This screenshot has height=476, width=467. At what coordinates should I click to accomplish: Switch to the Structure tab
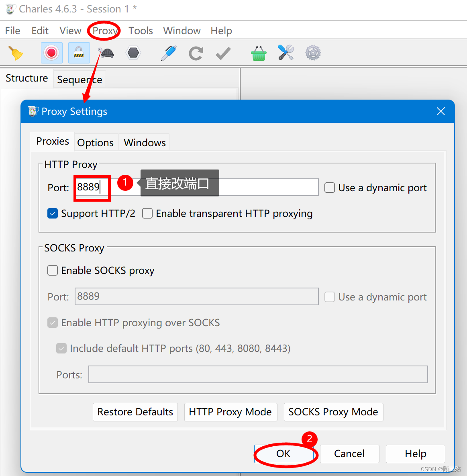[x=27, y=78]
